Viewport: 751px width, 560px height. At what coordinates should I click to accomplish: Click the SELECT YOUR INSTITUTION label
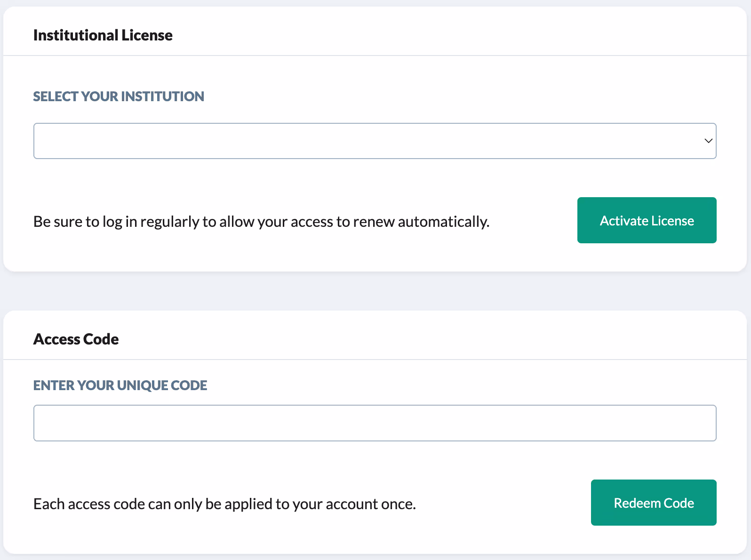119,96
